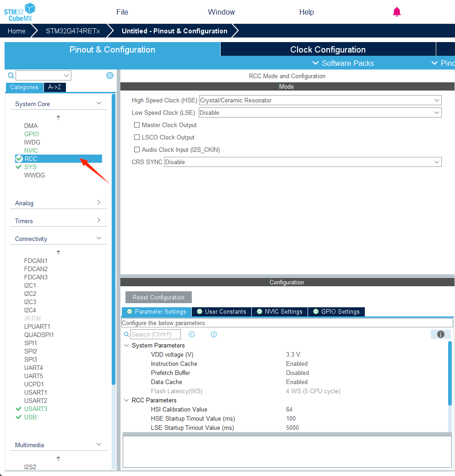Open the Low Speed Clock (LSE) dropdown
455x476 pixels.
coord(320,112)
